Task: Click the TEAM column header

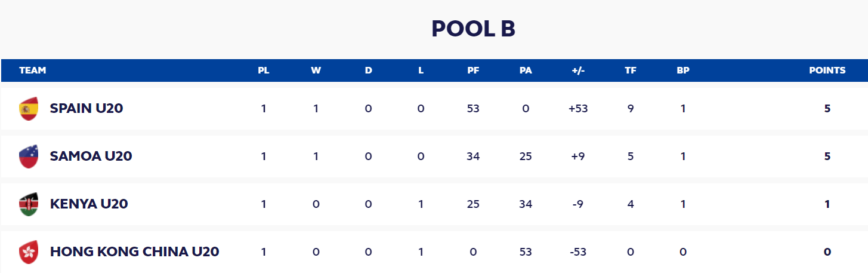Action: 33,70
